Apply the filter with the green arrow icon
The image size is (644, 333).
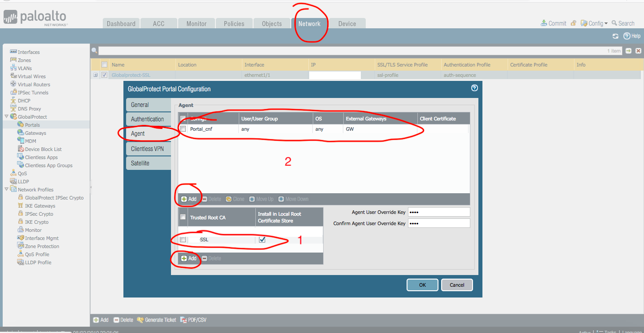pos(629,51)
